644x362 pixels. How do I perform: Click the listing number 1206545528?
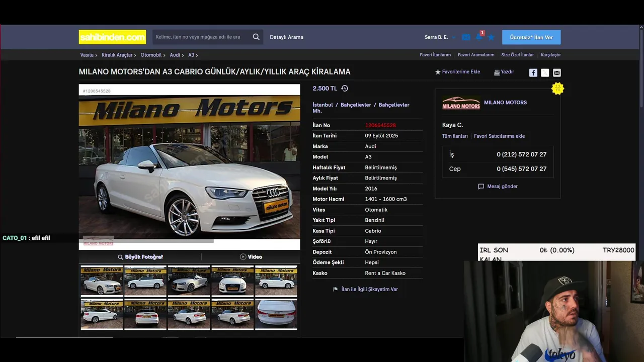click(380, 125)
